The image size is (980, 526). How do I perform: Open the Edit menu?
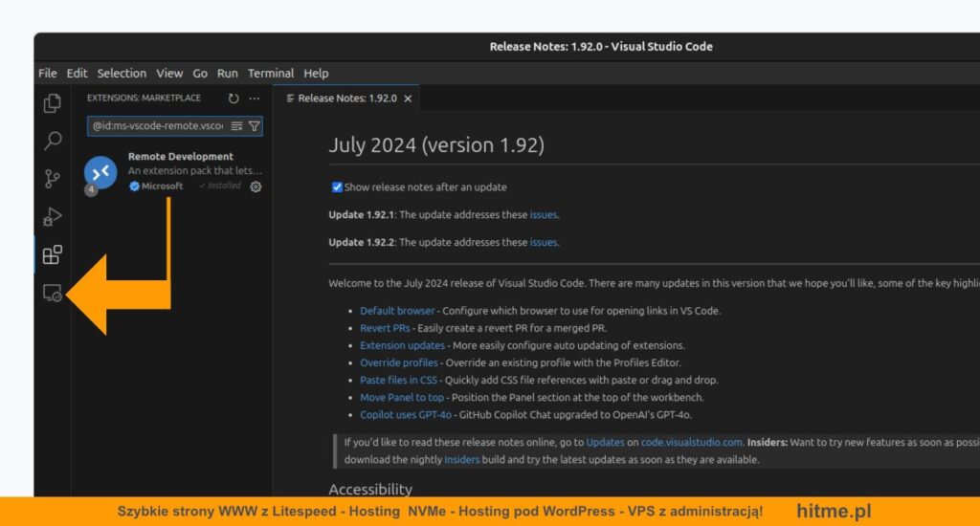click(x=77, y=73)
